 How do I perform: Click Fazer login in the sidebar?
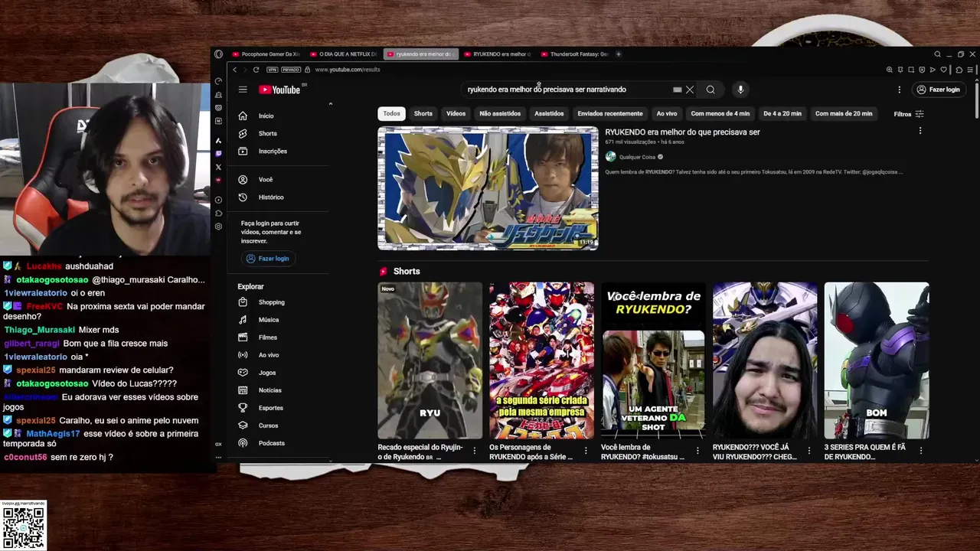tap(268, 259)
